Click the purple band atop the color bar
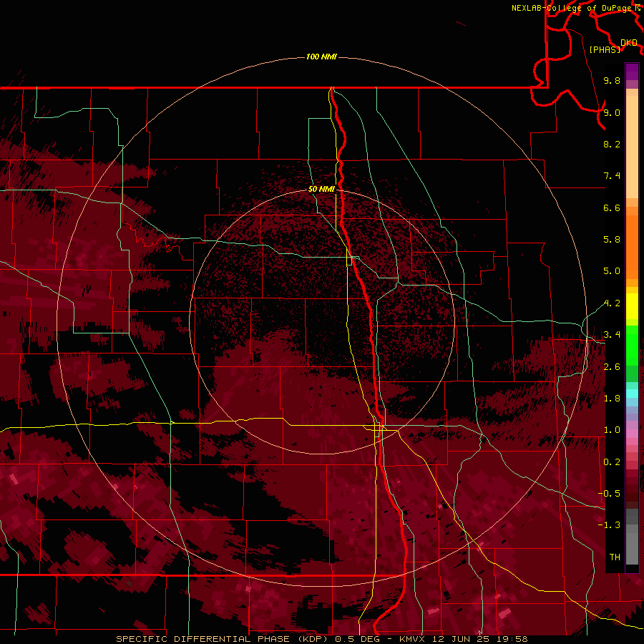 [632, 72]
